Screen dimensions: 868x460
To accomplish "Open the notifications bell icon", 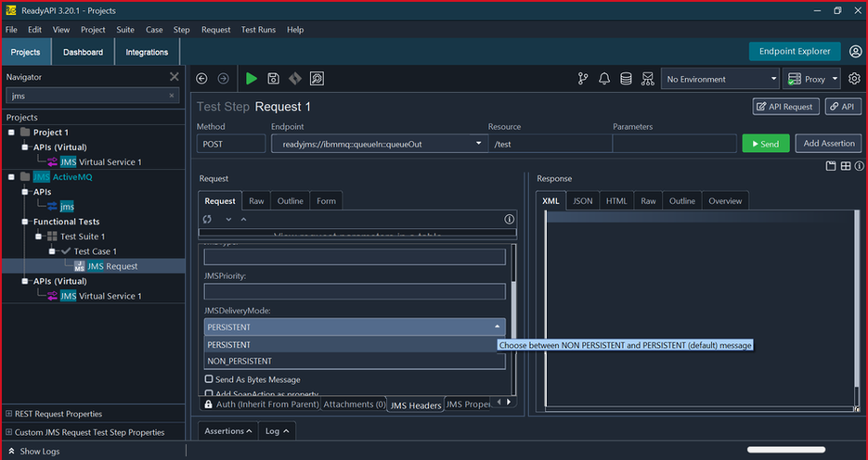I will click(x=604, y=79).
